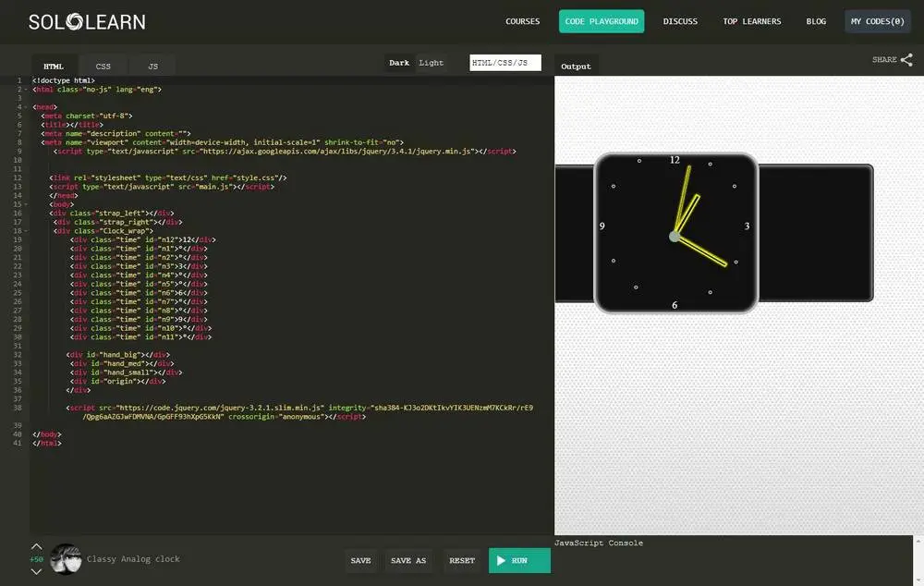This screenshot has height=586, width=924.
Task: Click the origin div code line
Action: pos(118,382)
